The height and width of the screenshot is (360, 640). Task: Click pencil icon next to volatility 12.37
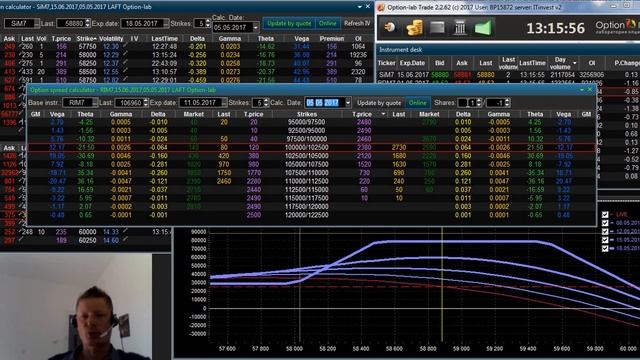tap(125, 63)
